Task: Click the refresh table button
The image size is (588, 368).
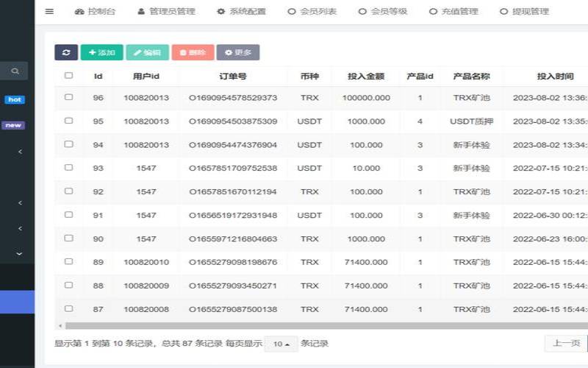Action: point(66,52)
